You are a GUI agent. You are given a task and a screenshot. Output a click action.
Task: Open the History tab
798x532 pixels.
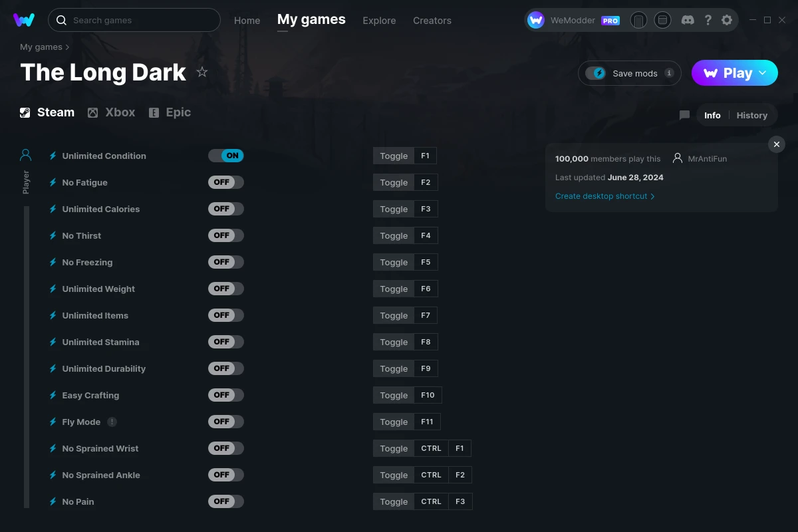coord(751,115)
